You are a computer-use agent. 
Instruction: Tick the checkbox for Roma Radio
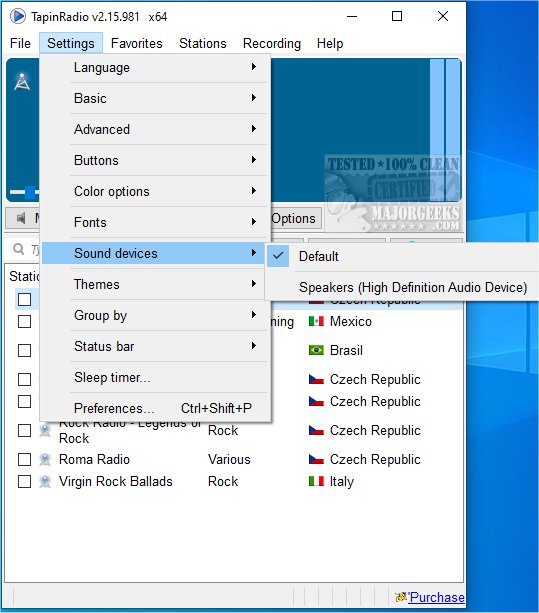25,459
